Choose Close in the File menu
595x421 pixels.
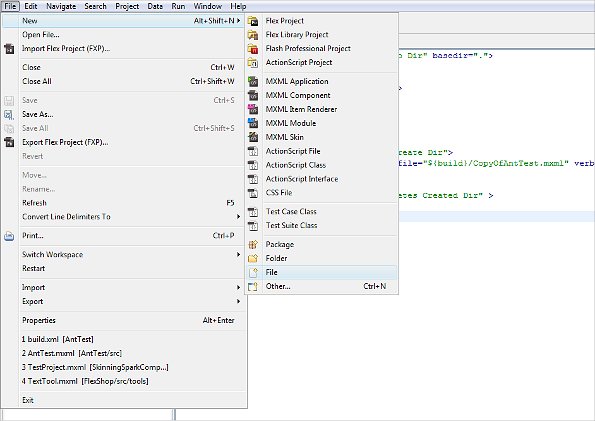(124, 68)
